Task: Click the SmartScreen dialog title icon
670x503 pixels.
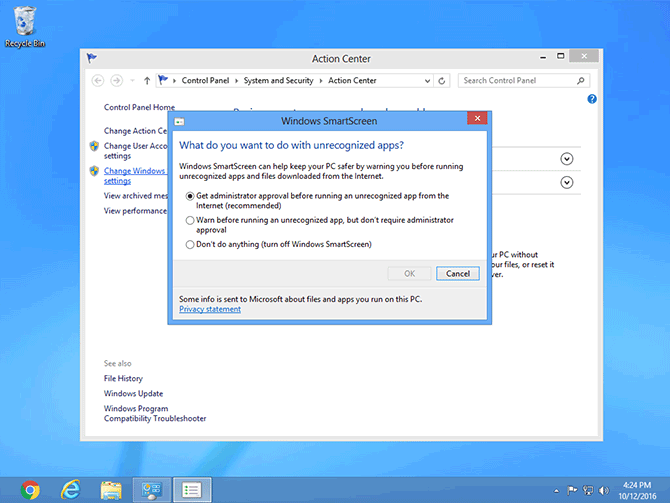Action: 179,122
